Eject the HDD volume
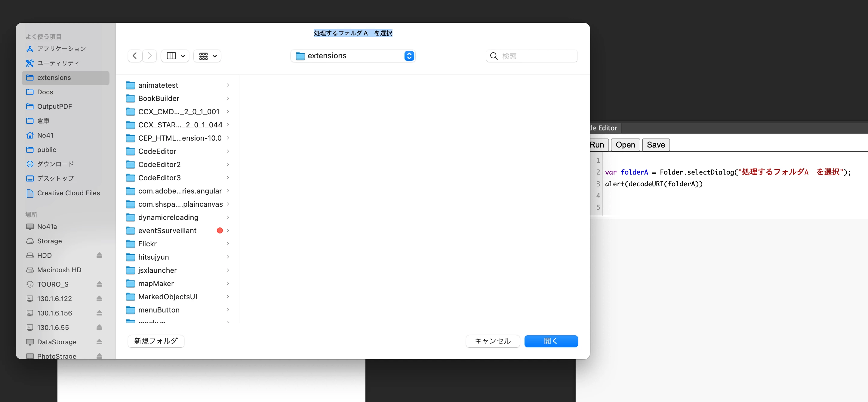The image size is (868, 402). click(99, 255)
